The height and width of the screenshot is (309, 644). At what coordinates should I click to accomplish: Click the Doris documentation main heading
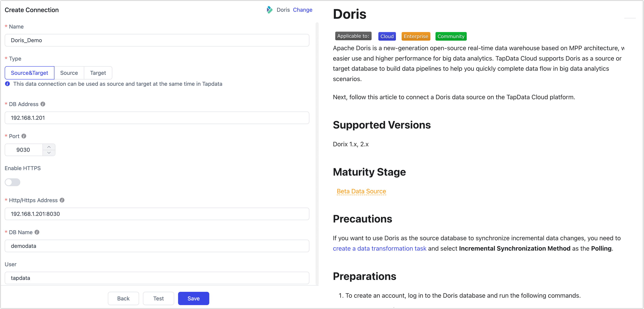point(349,14)
